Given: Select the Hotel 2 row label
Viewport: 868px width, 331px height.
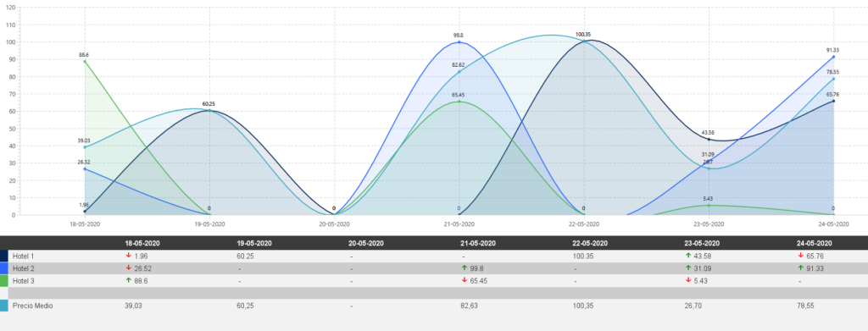Looking at the screenshot, I should pyautogui.click(x=23, y=268).
